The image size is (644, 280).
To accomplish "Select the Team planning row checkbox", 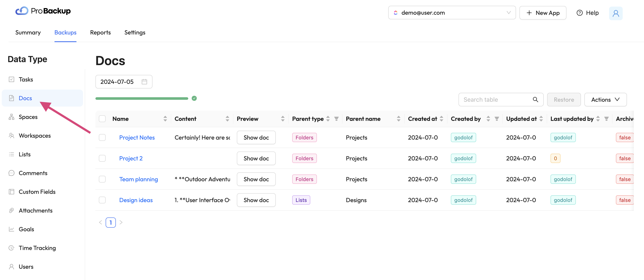I will [102, 179].
